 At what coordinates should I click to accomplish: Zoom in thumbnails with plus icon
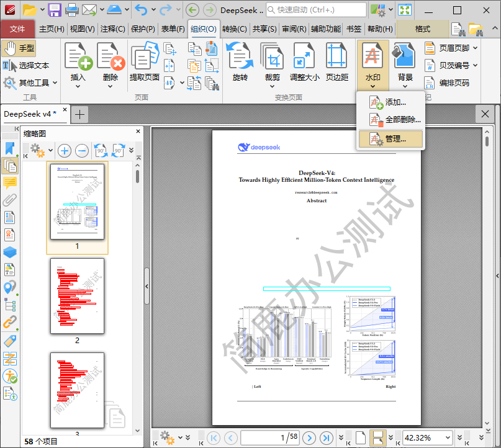click(64, 150)
